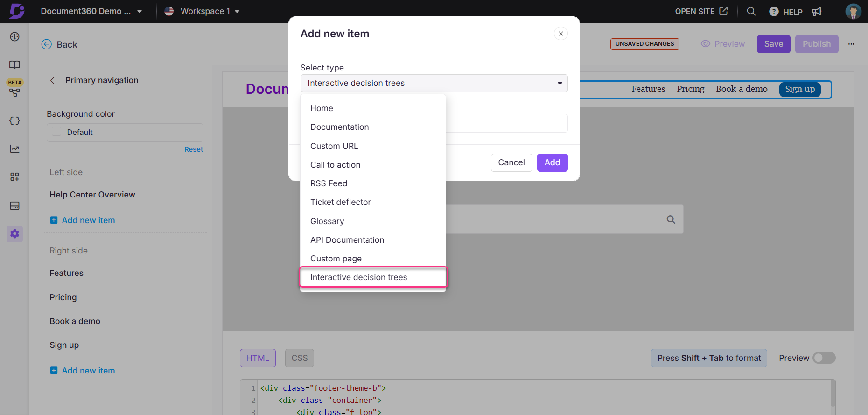Screen dimensions: 868x415
Task: Click Press Shift + Tab to format button
Action: (x=709, y=358)
